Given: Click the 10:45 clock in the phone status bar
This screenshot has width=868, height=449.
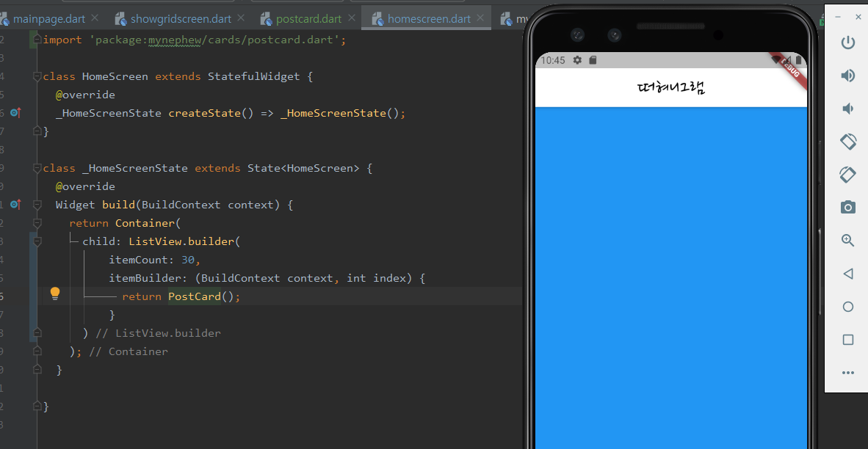Looking at the screenshot, I should coord(552,60).
